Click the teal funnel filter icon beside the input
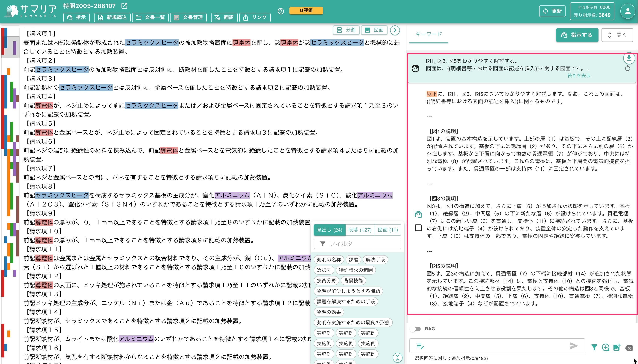The width and height of the screenshot is (638, 364). (x=594, y=347)
